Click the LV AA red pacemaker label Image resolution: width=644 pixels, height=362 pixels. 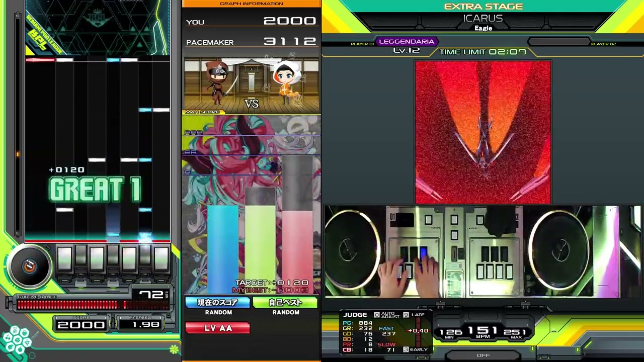click(x=217, y=328)
